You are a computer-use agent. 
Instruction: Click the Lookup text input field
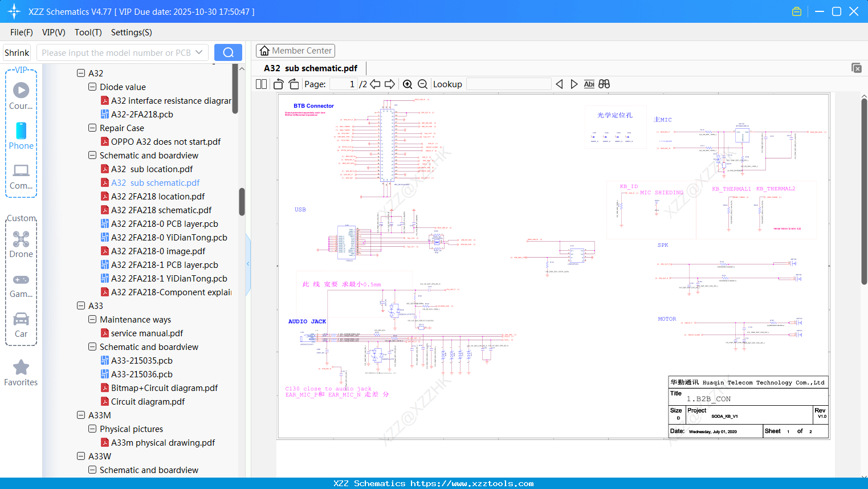point(508,84)
